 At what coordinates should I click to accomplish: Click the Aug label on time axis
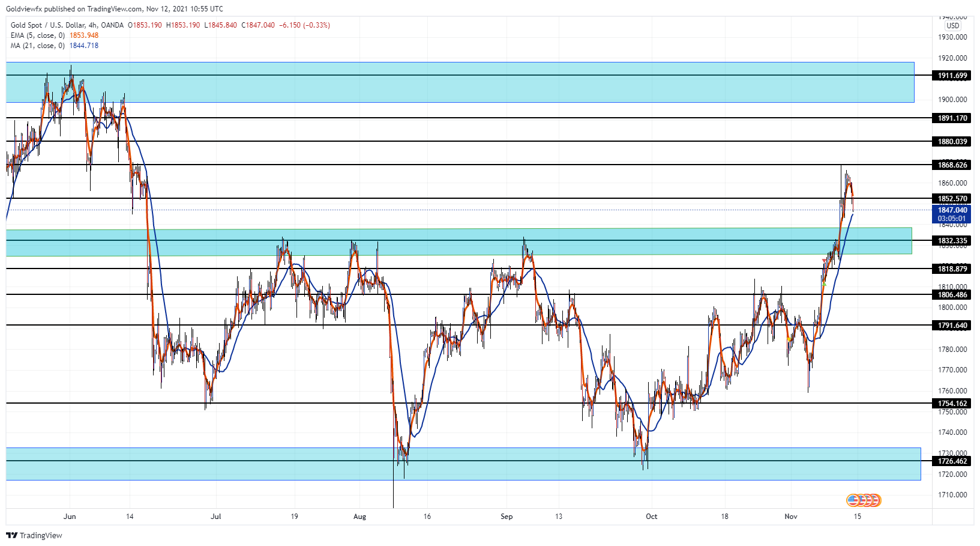[359, 517]
